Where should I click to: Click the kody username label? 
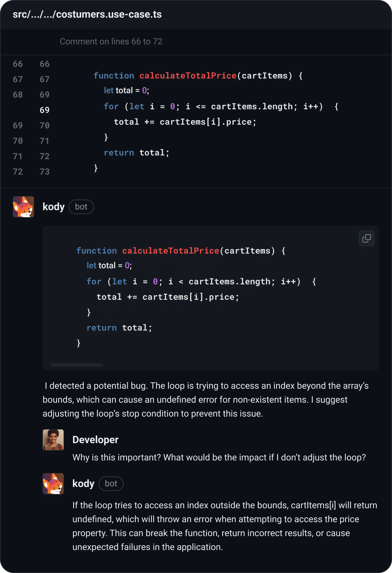(53, 207)
